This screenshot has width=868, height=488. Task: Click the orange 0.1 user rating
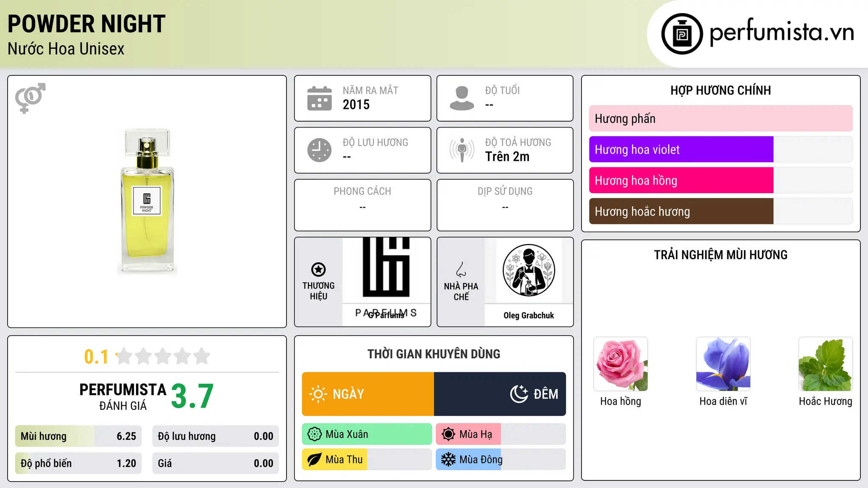(x=96, y=357)
